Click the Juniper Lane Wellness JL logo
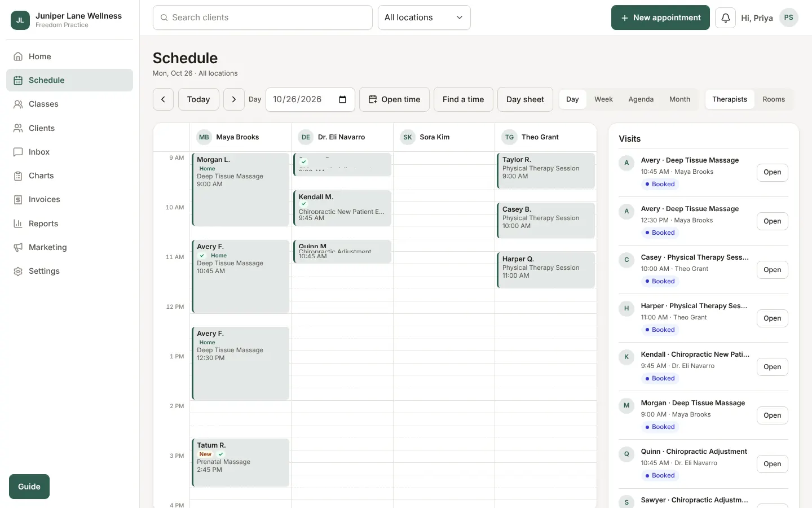Screen dimensions: 812x508 pos(20,20)
